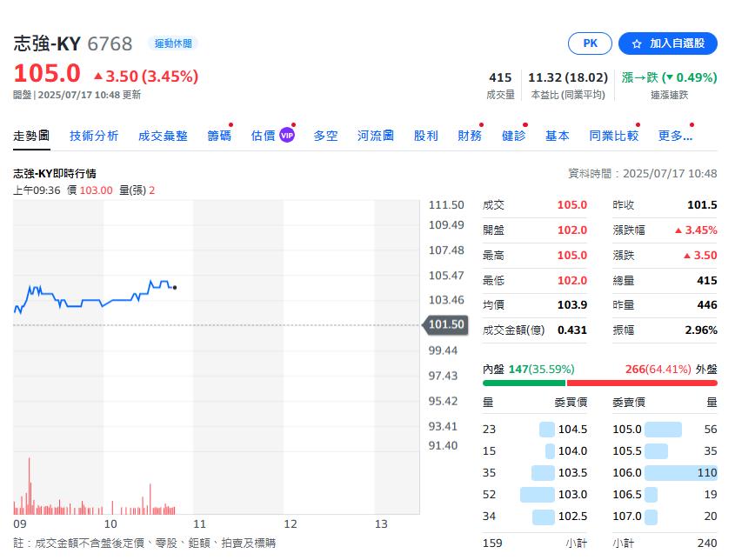Select the 走勢圖 tab

31,136
